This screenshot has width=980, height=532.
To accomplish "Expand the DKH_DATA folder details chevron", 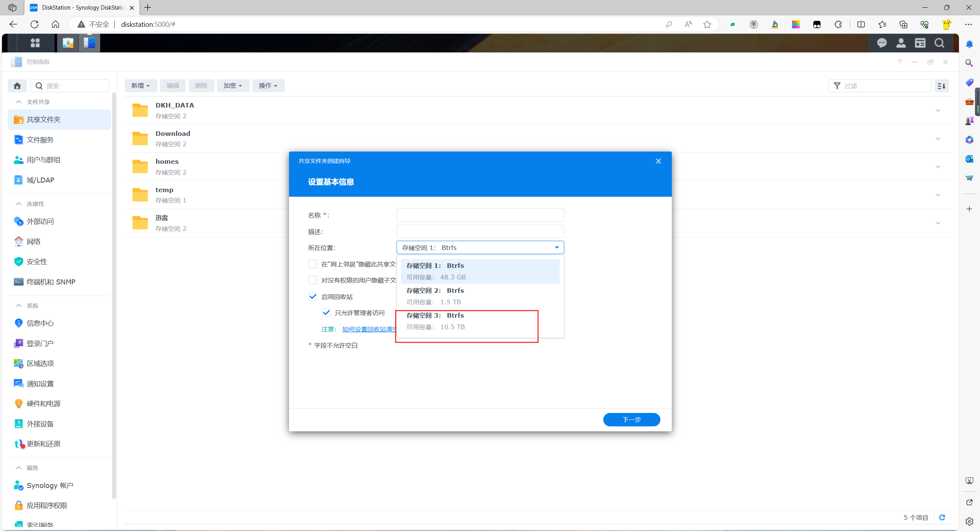I will [938, 111].
